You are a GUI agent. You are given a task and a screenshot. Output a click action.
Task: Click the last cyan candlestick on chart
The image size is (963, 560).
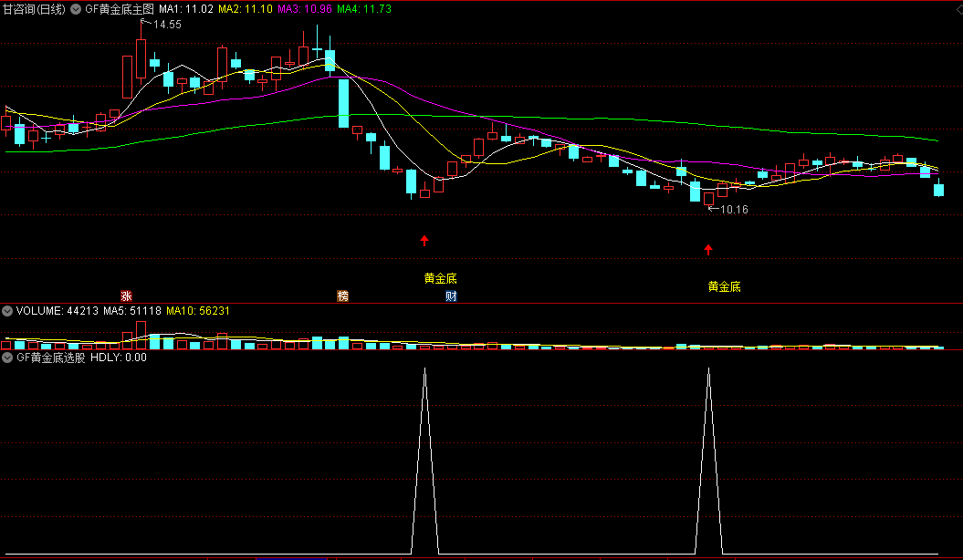(x=938, y=190)
